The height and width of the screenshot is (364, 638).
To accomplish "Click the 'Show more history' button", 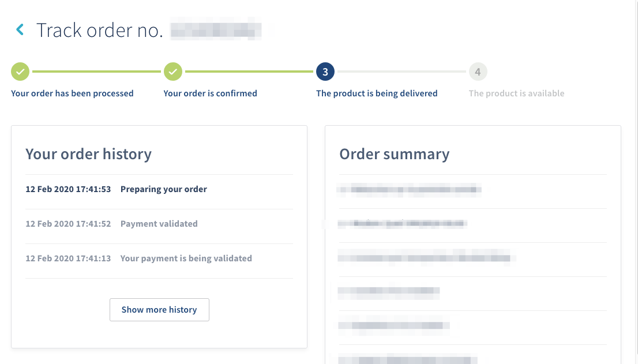I will tap(159, 310).
